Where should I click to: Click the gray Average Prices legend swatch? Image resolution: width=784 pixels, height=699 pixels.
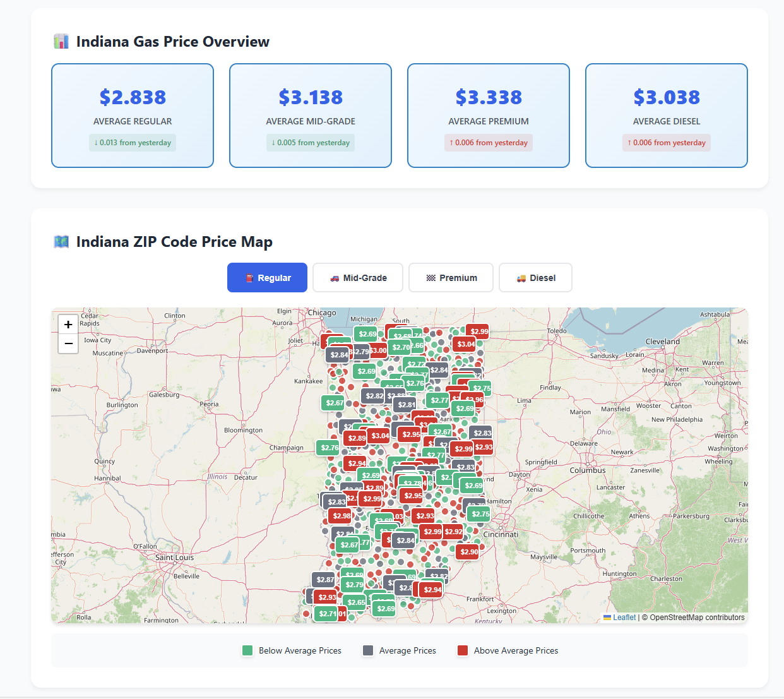pos(368,650)
